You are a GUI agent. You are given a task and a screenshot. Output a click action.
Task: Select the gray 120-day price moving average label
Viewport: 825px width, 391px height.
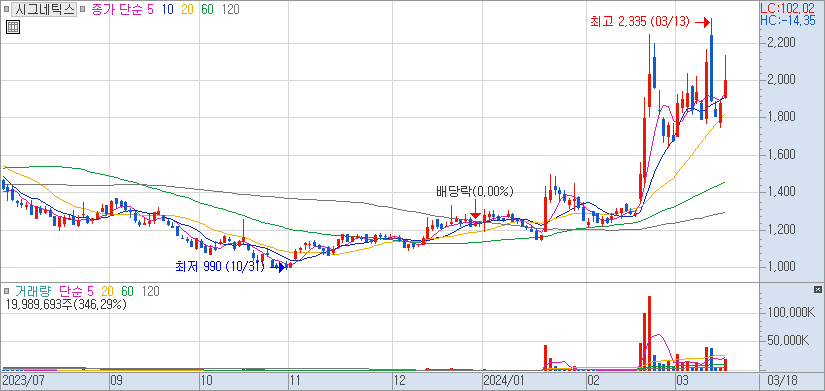[x=230, y=9]
